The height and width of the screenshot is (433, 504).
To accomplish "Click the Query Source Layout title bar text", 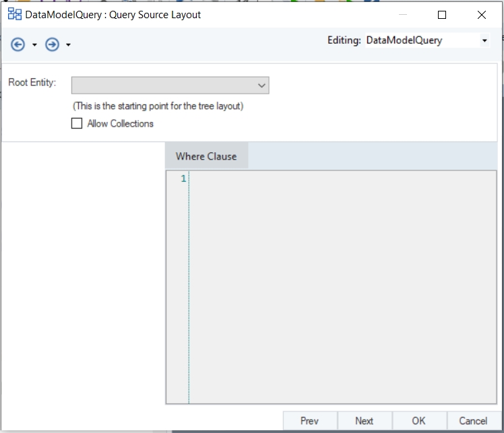I will [113, 14].
